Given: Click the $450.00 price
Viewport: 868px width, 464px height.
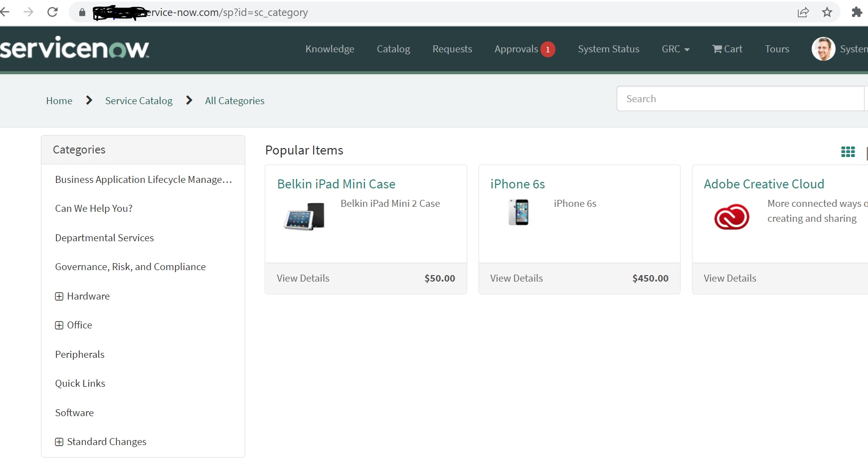Looking at the screenshot, I should (x=650, y=278).
